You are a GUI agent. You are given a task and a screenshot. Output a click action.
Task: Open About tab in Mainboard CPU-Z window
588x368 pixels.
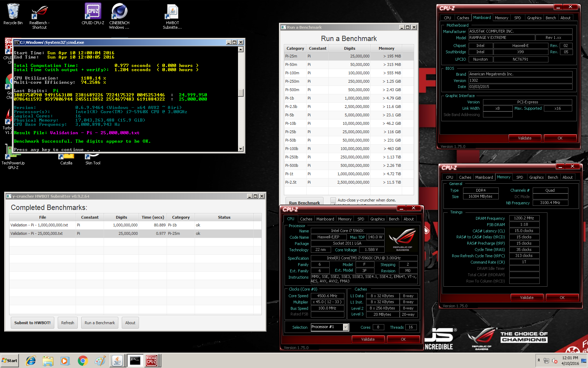point(565,18)
